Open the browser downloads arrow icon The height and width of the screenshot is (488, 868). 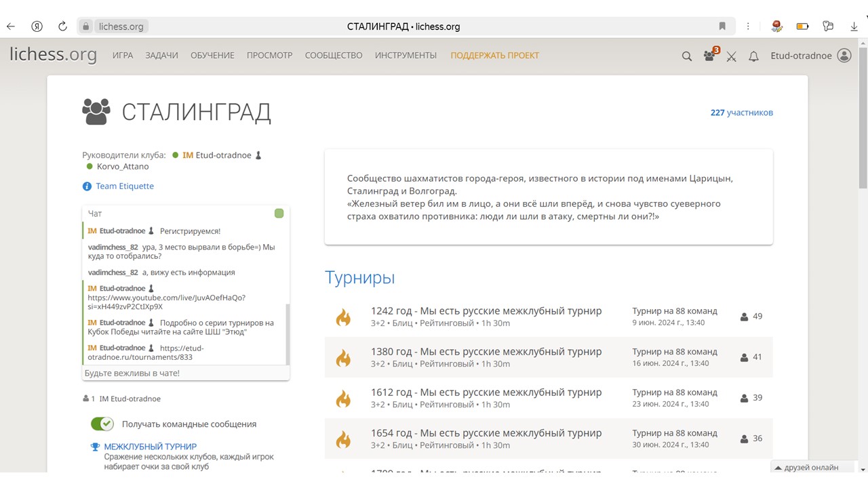tap(854, 26)
